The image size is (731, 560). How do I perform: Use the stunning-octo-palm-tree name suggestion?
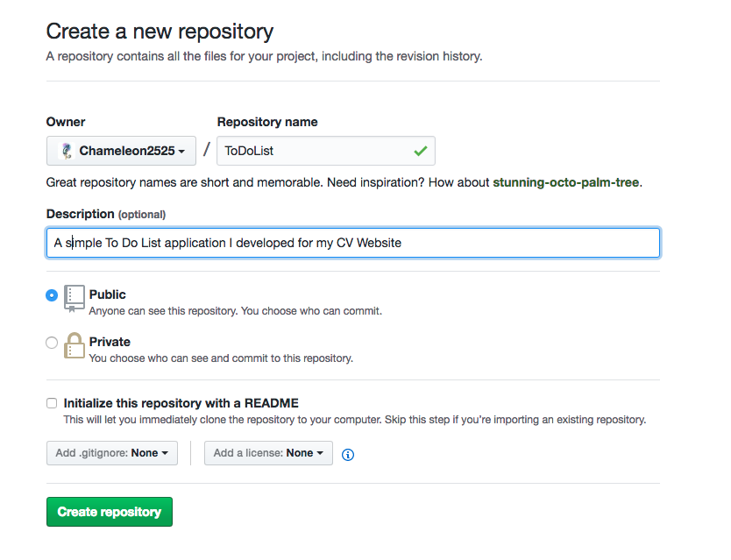coord(566,182)
